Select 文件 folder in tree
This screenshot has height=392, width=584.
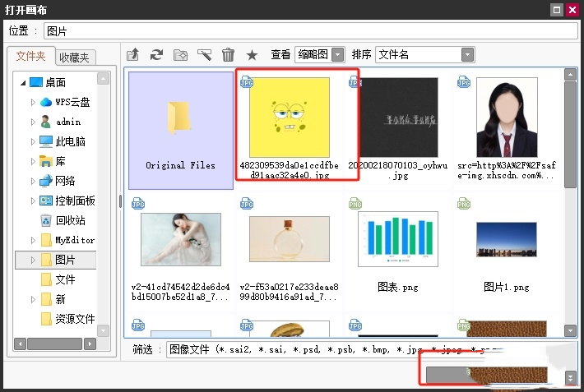point(58,279)
